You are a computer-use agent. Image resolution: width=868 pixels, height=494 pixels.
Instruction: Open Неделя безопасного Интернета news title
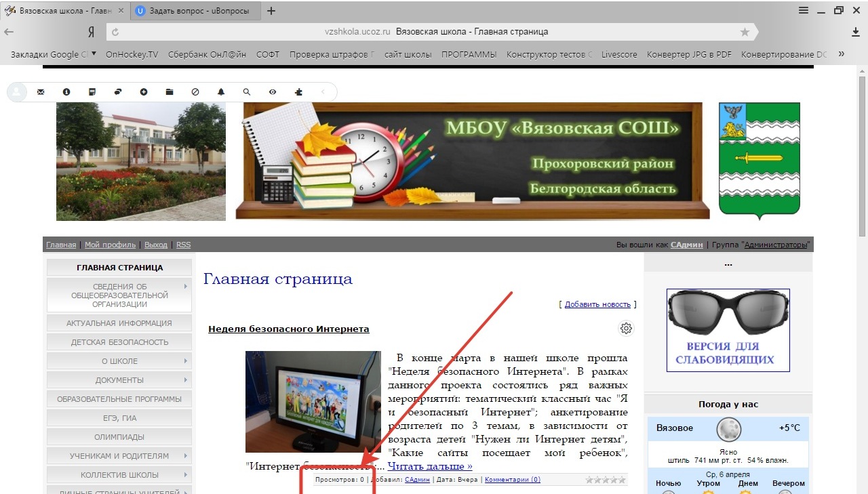(289, 329)
